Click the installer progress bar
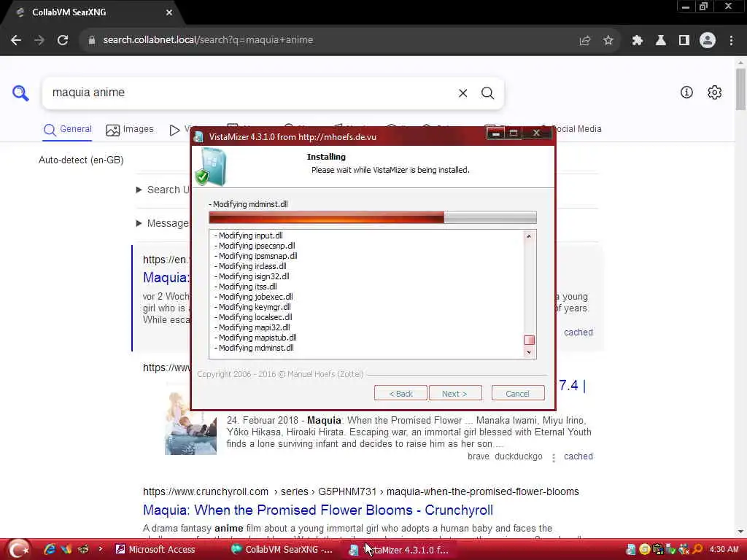This screenshot has width=747, height=560. pos(373,217)
